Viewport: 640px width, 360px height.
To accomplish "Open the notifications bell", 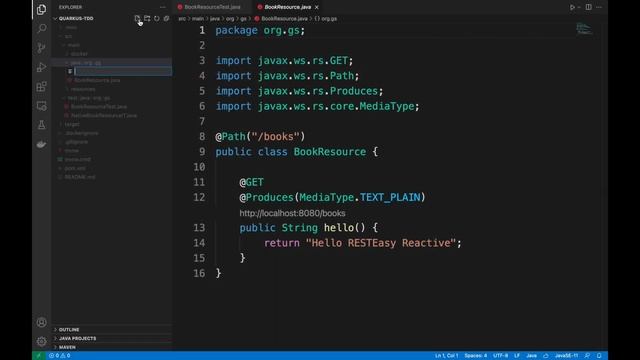I will pos(599,356).
